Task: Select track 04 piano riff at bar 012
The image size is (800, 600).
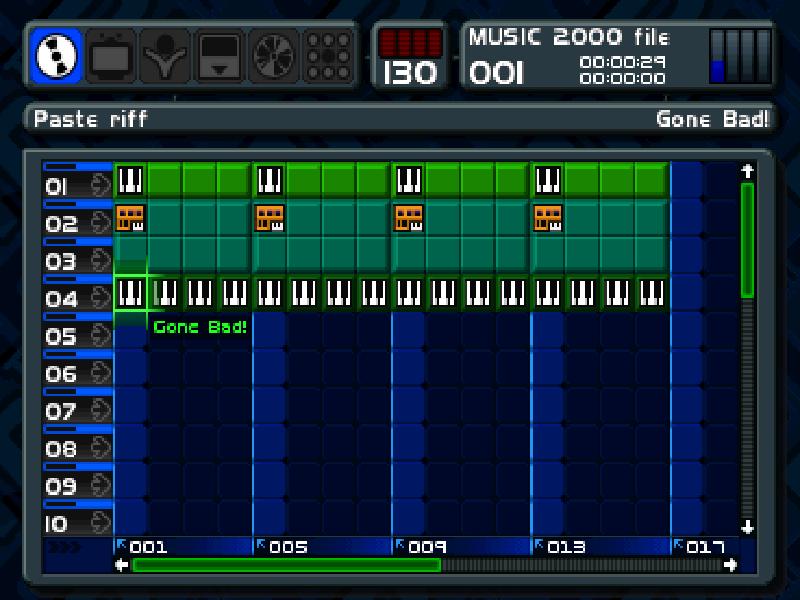Action: (x=513, y=293)
